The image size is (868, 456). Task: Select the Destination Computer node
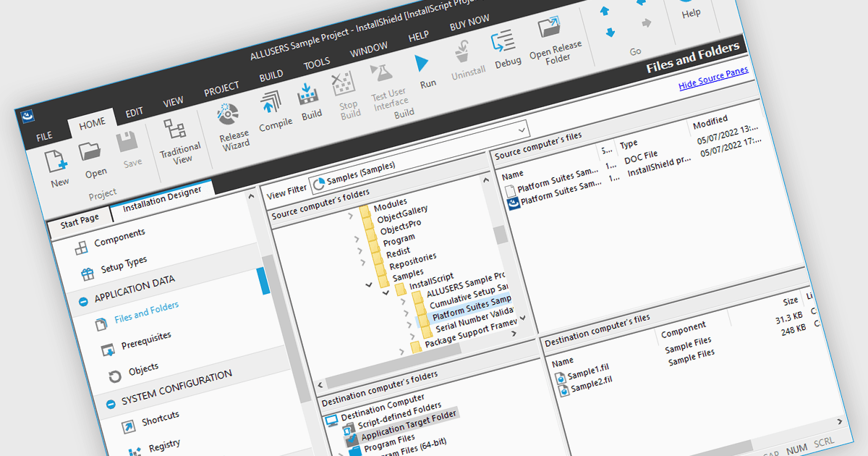pyautogui.click(x=383, y=408)
